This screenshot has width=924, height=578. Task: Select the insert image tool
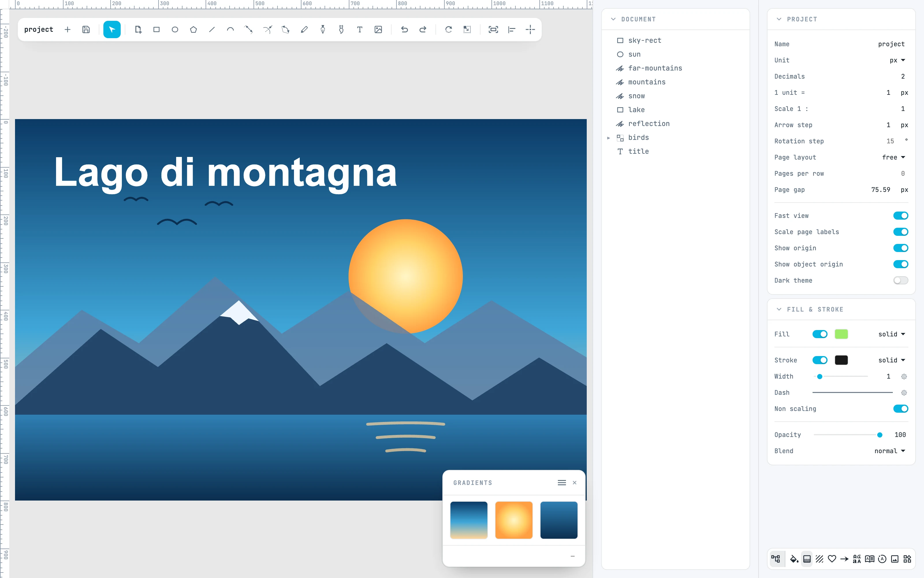tap(378, 29)
